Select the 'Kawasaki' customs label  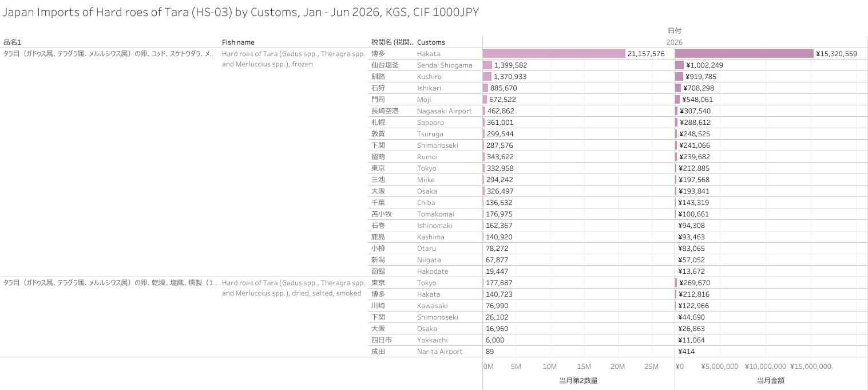pyautogui.click(x=433, y=305)
